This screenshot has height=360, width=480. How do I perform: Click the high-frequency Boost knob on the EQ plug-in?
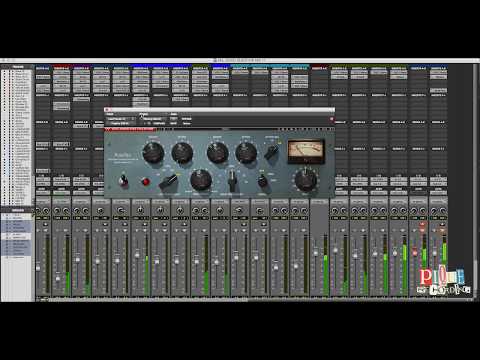(x=217, y=153)
